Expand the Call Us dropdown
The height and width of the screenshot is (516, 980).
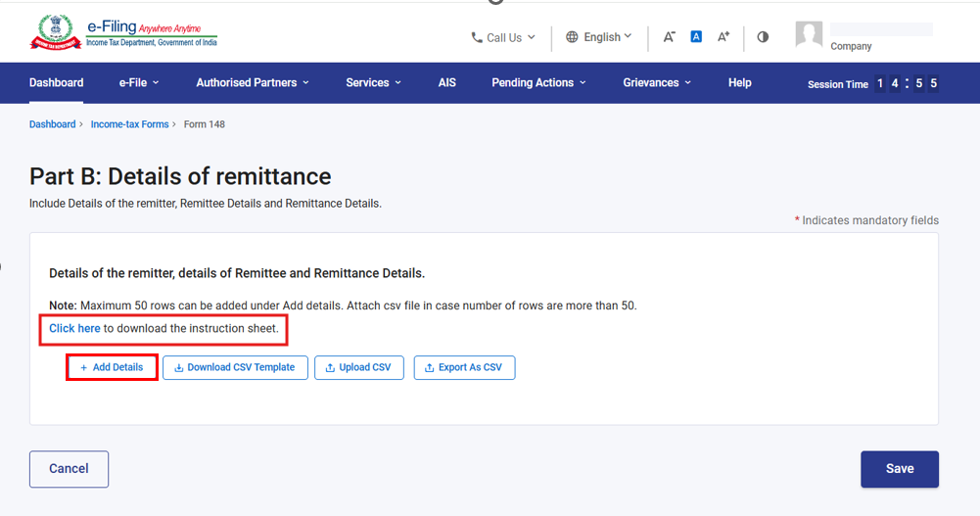click(503, 37)
